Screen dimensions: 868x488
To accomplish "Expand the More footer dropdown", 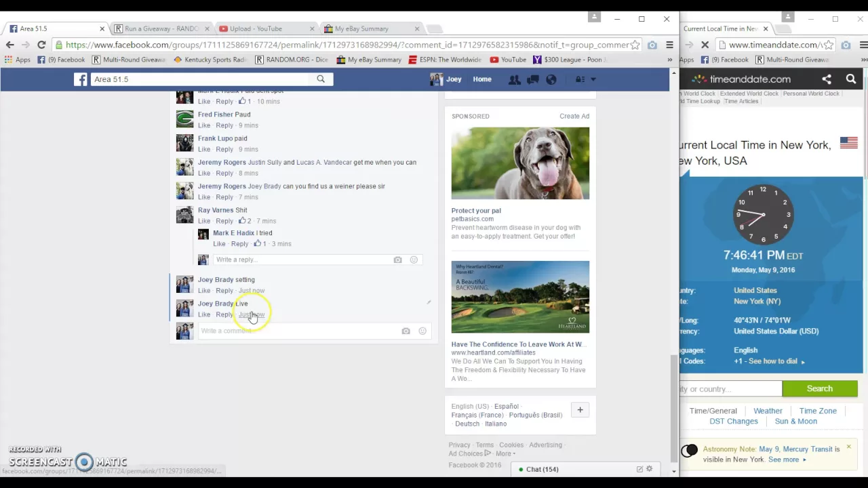I will pyautogui.click(x=505, y=453).
